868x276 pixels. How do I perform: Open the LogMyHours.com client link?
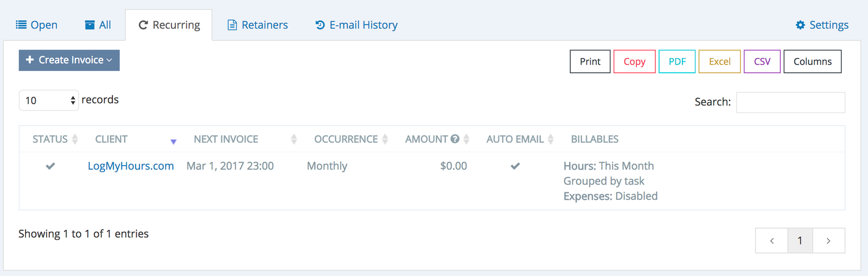point(131,166)
